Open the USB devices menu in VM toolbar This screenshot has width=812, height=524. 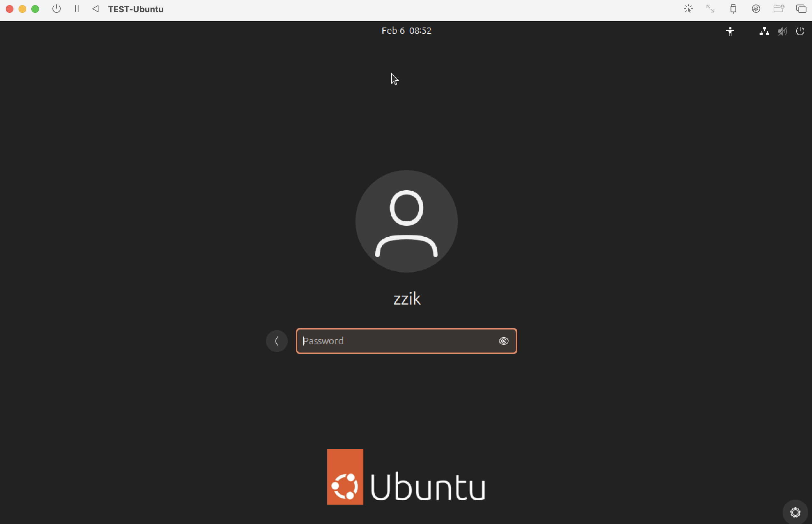click(733, 9)
